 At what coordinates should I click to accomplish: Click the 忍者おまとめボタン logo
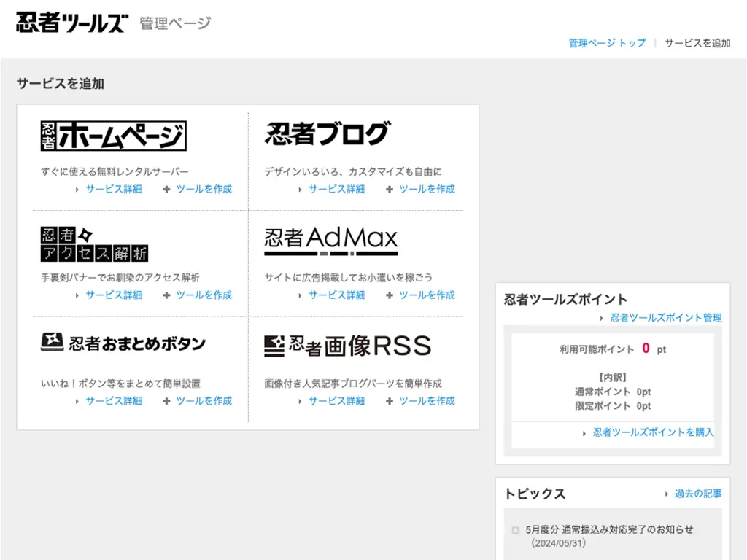coord(123,343)
